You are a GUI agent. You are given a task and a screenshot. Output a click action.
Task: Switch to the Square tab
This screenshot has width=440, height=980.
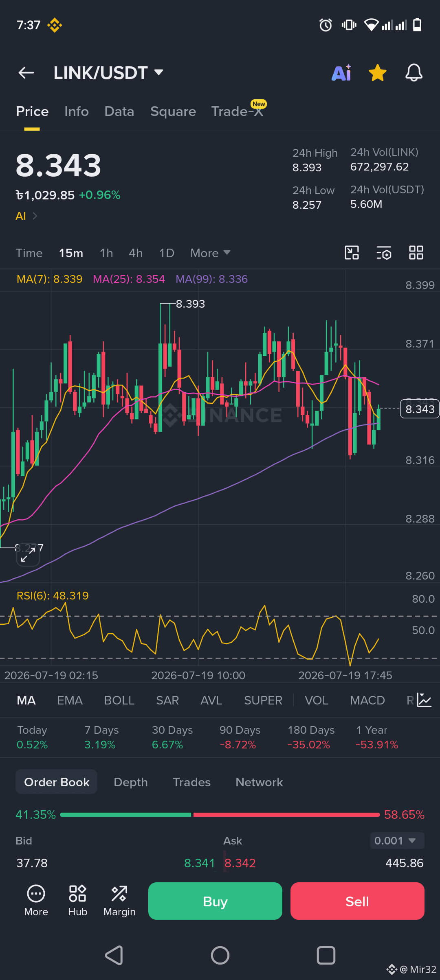(173, 112)
